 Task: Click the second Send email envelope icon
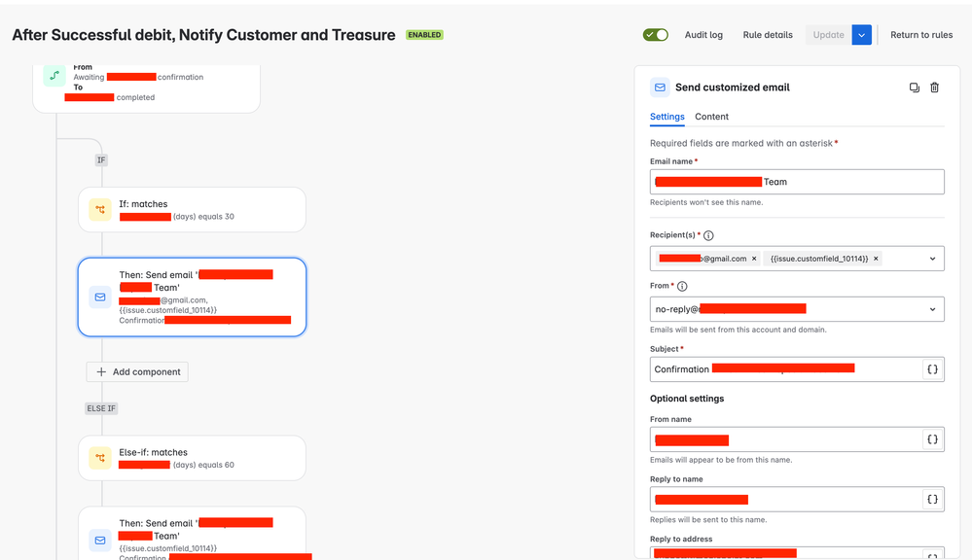point(100,541)
